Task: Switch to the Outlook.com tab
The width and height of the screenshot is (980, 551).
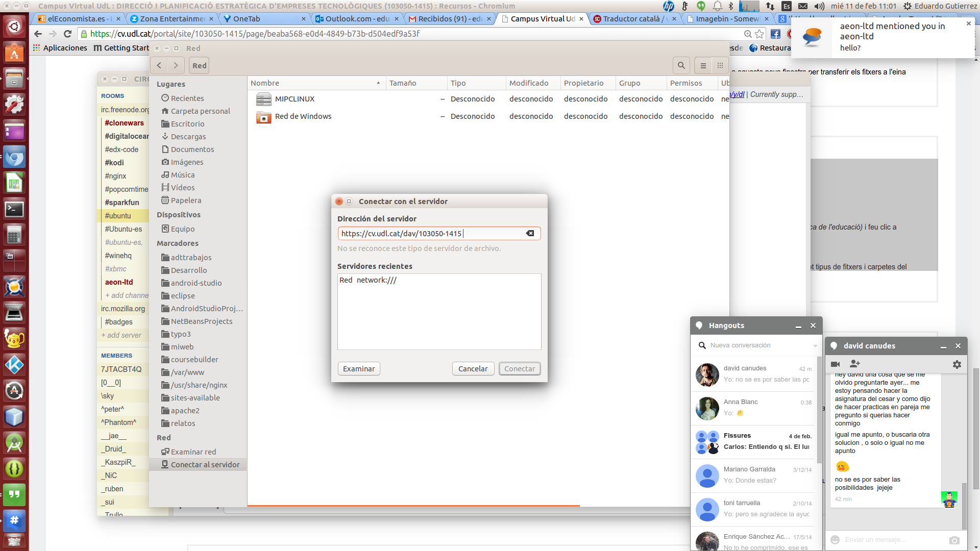Action: click(x=357, y=18)
